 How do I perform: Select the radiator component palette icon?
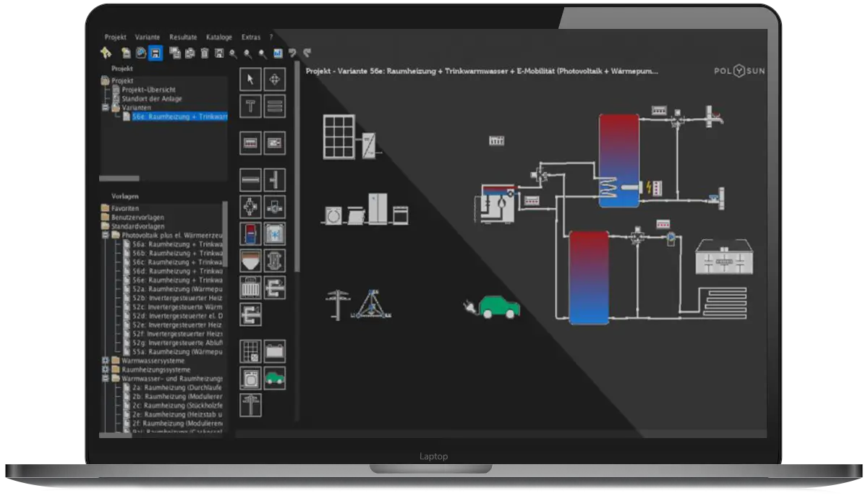click(x=251, y=288)
